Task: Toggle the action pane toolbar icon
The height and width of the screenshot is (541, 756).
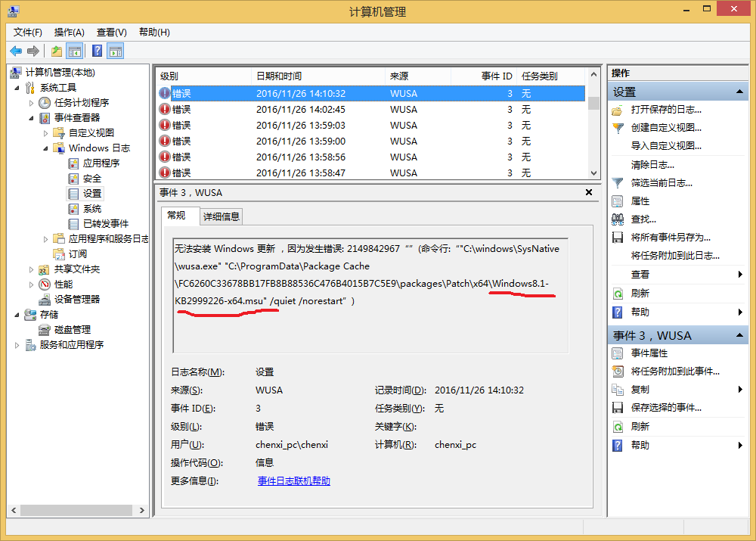Action: [x=116, y=51]
